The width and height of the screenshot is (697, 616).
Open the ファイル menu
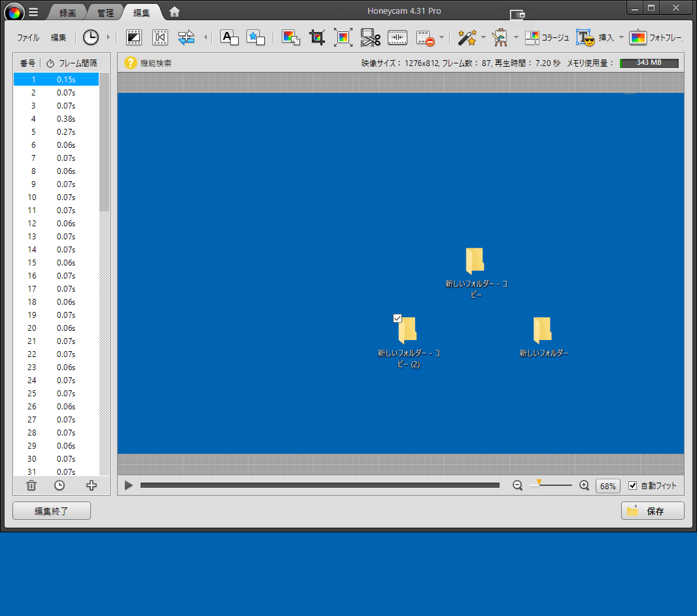click(x=28, y=37)
